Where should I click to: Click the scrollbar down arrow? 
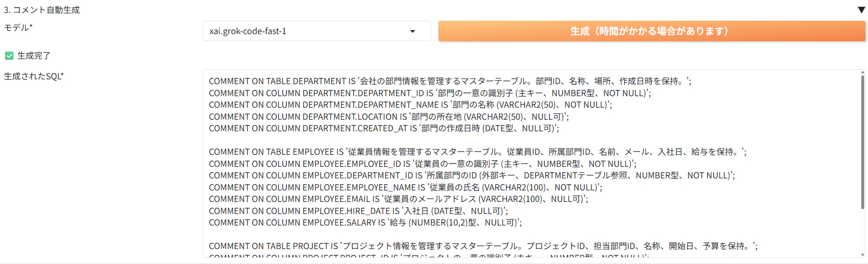pos(863,255)
